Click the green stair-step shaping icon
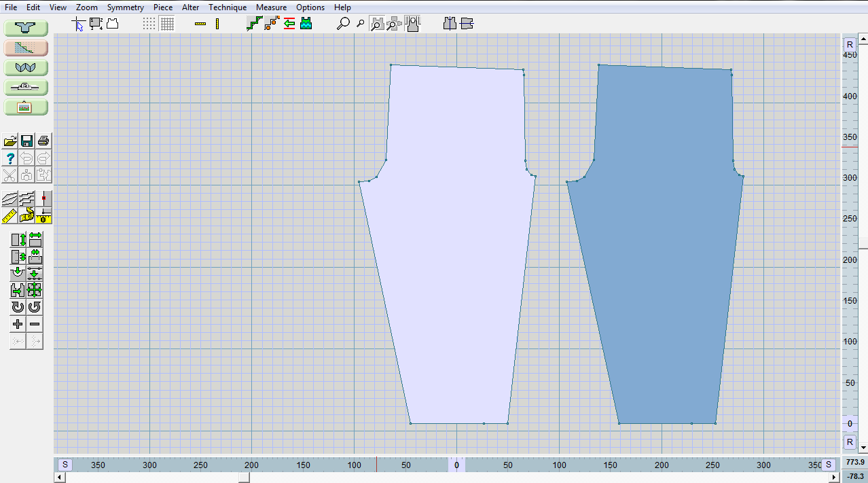This screenshot has width=868, height=483. [x=254, y=24]
